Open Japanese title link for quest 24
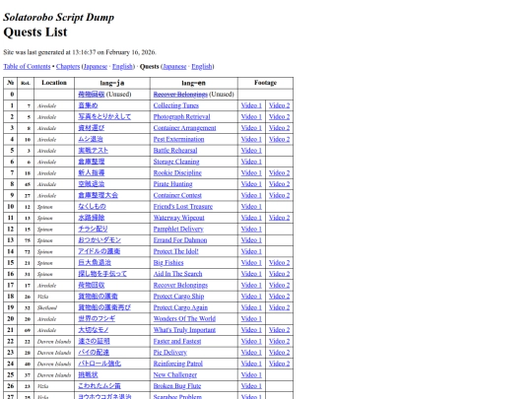The image size is (532, 399). pyautogui.click(x=100, y=364)
